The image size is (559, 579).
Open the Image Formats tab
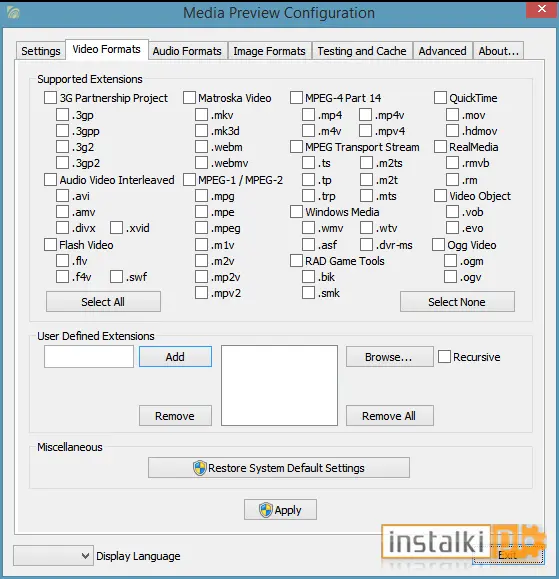[269, 51]
